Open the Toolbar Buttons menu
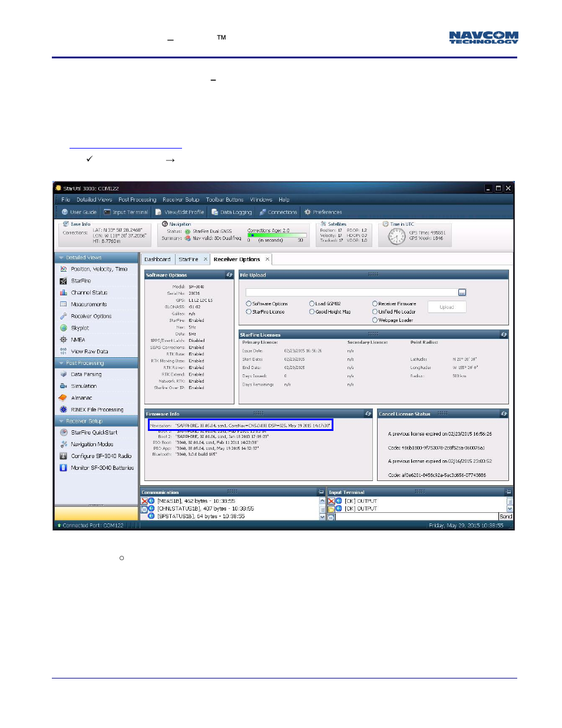 point(224,200)
